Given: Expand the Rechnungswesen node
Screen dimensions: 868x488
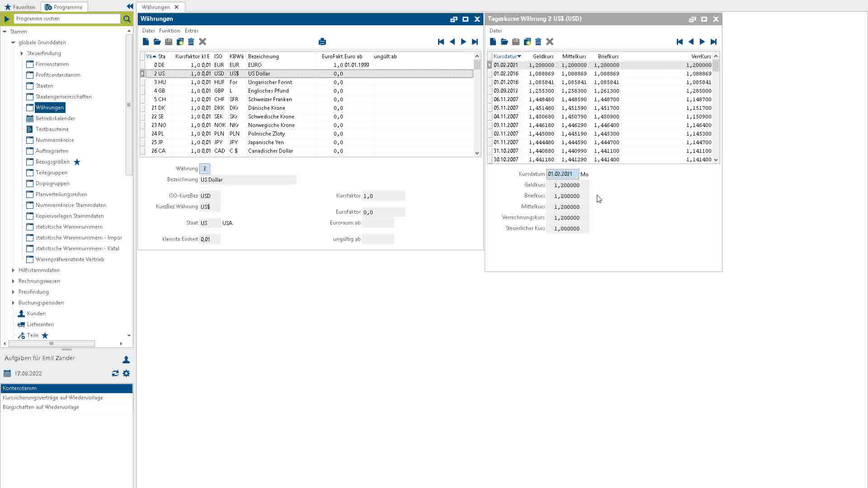Looking at the screenshot, I should coord(13,281).
